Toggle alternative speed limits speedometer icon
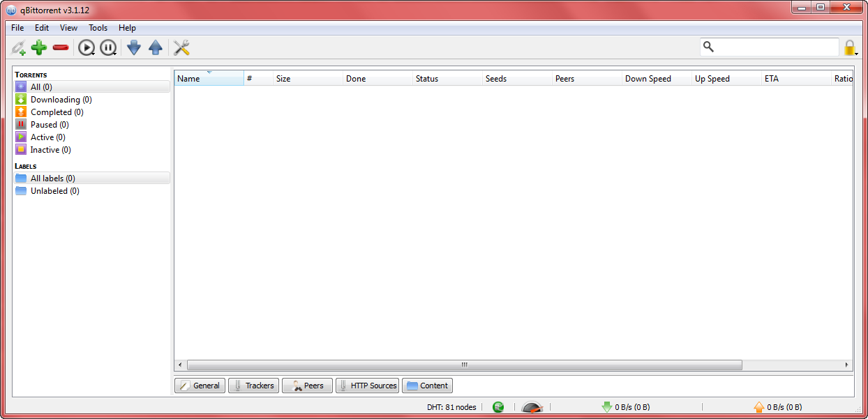 click(532, 407)
